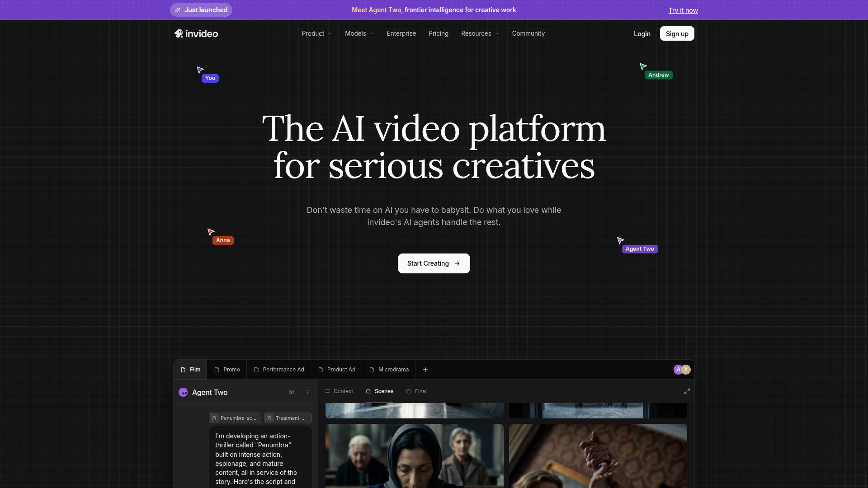The width and height of the screenshot is (868, 488).
Task: Expand the Models dropdown menu
Action: point(359,33)
